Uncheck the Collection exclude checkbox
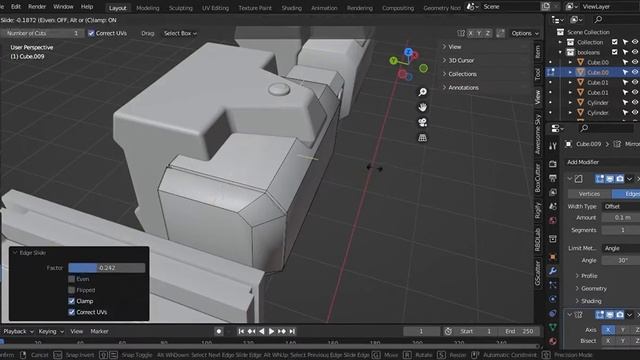This screenshot has height=360, width=640. click(615, 42)
